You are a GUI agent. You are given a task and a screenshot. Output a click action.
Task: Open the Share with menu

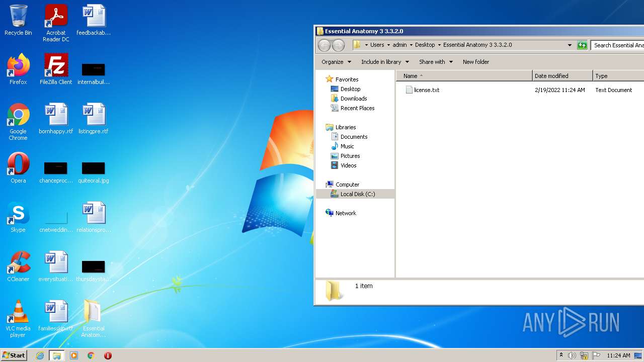click(x=436, y=62)
